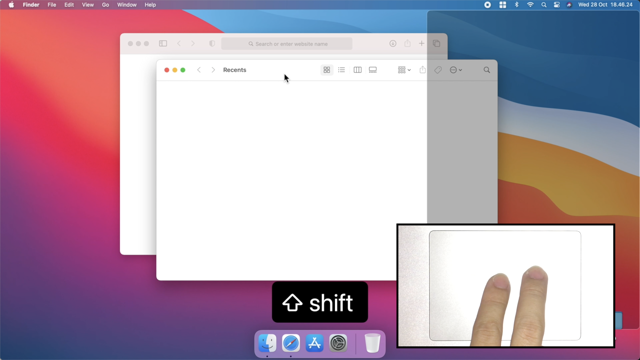The image size is (640, 360).
Task: Open Control Center in the menu bar
Action: click(x=557, y=5)
